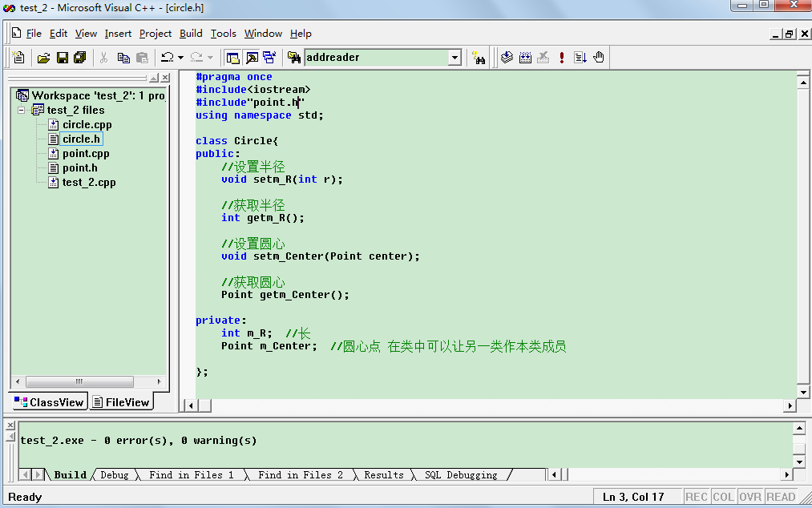Select circle.h in the file tree
Viewport: 812px width, 508px height.
(x=81, y=139)
